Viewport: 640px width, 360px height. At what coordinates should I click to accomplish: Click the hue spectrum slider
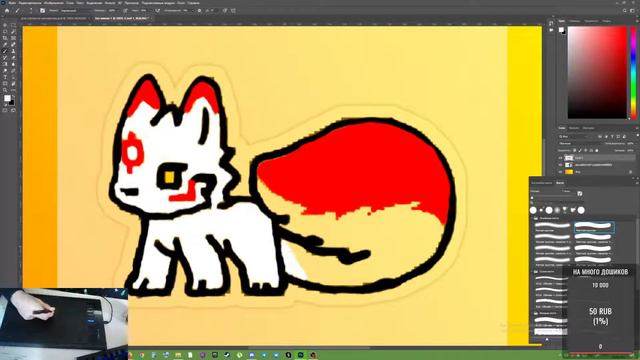[634, 73]
